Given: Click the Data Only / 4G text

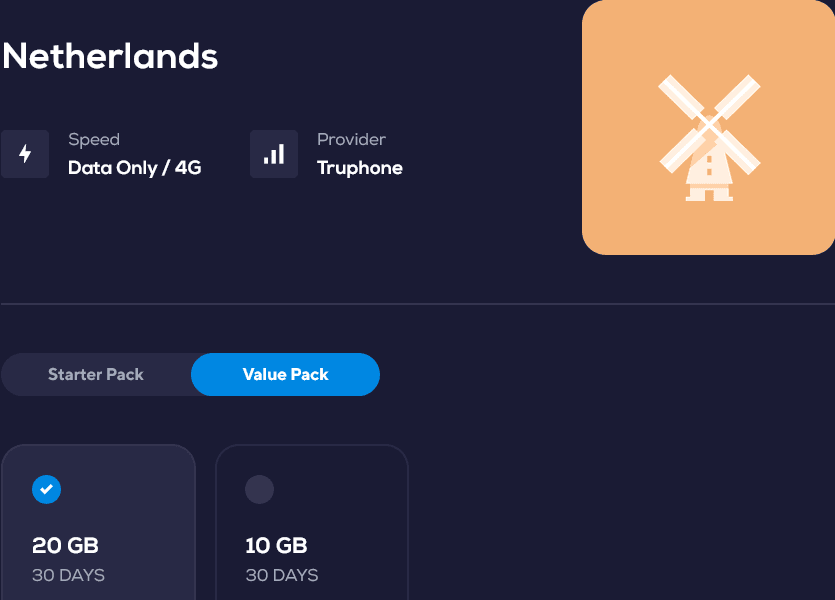Looking at the screenshot, I should click(x=135, y=168).
